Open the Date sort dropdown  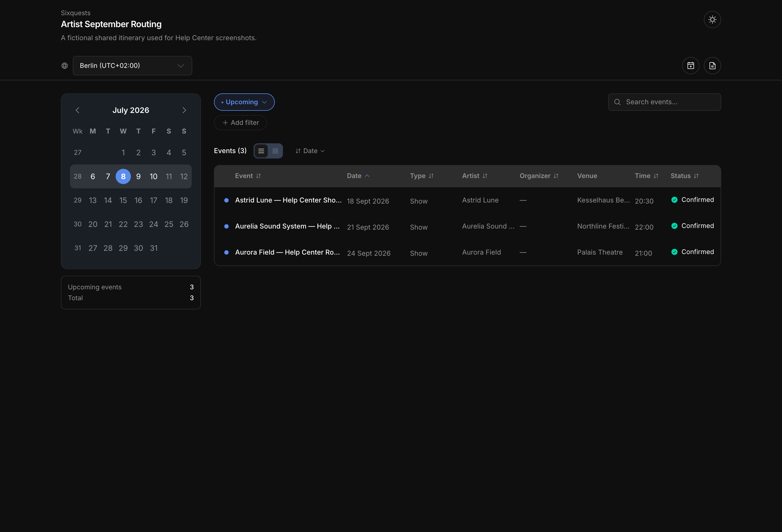(x=310, y=151)
